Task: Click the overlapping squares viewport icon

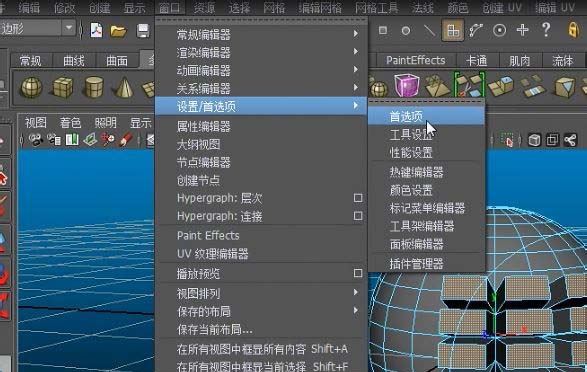Action: coord(552,140)
